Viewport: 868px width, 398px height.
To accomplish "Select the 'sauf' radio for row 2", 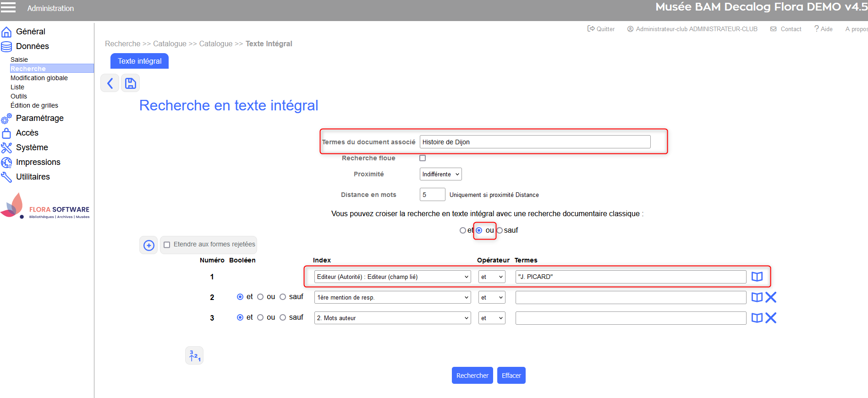I will (283, 297).
